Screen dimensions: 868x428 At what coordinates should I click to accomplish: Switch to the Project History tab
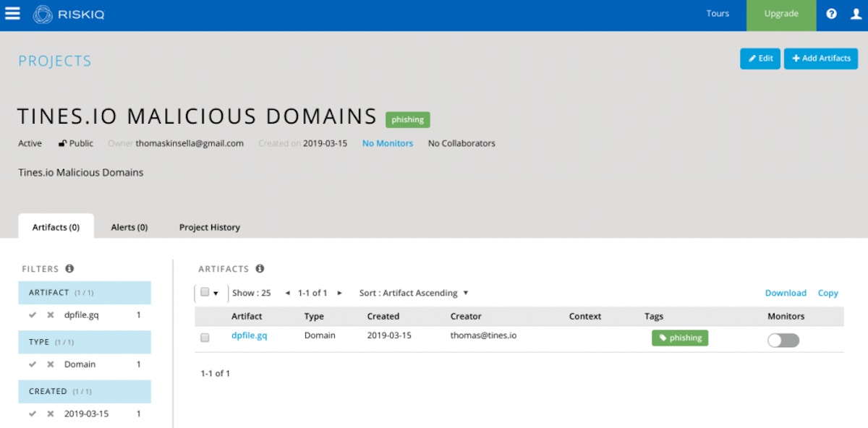210,227
